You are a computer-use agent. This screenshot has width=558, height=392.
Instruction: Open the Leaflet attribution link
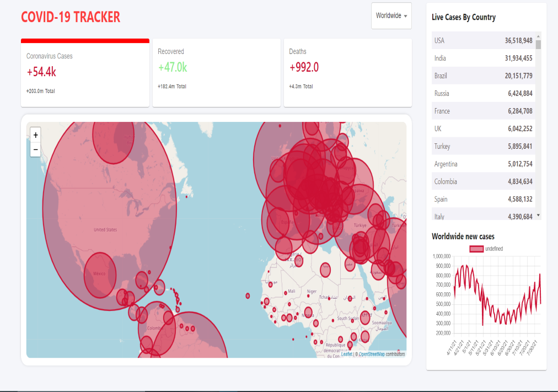click(346, 355)
